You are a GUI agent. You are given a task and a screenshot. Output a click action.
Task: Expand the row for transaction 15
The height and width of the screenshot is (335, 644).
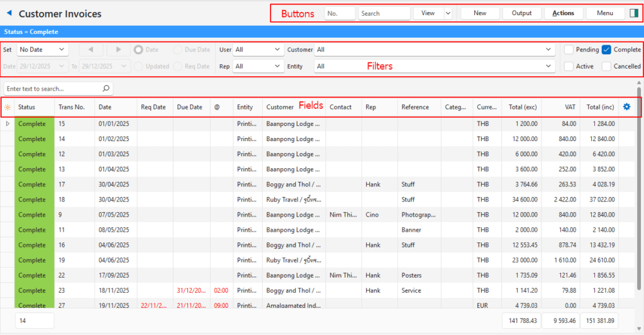tap(8, 124)
